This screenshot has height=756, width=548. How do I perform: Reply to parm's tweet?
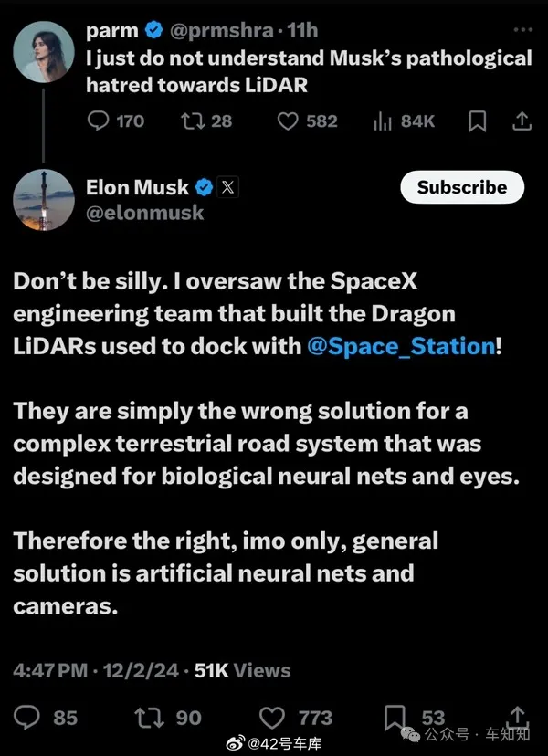point(97,121)
